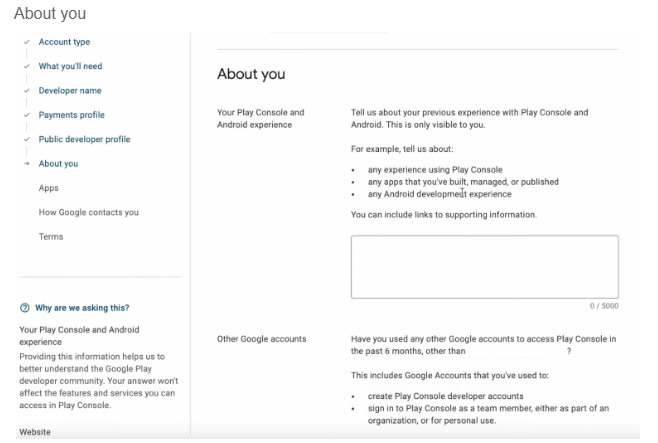Click the arrow icon beside About you
The height and width of the screenshot is (443, 658).
point(26,164)
